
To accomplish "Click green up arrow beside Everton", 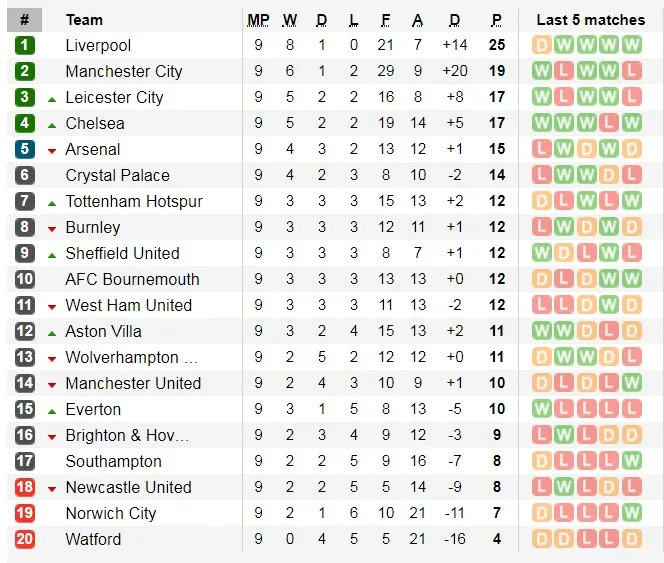I will pyautogui.click(x=52, y=410).
